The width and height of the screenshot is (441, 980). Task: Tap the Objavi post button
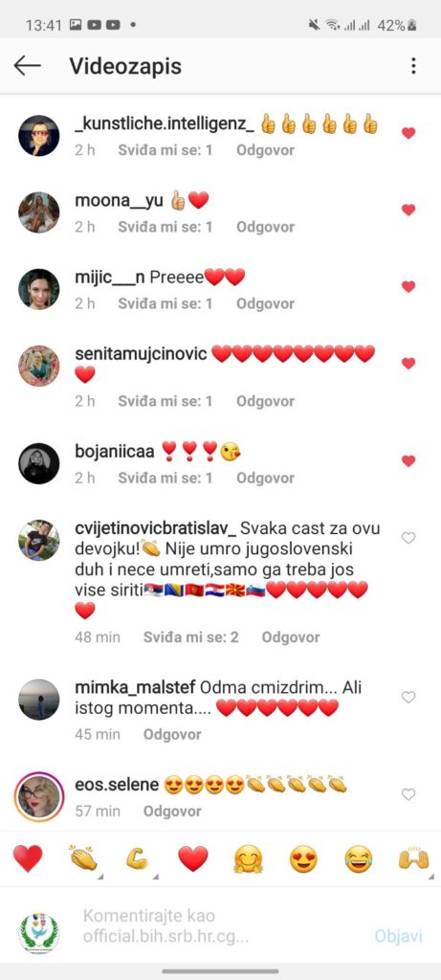[399, 936]
